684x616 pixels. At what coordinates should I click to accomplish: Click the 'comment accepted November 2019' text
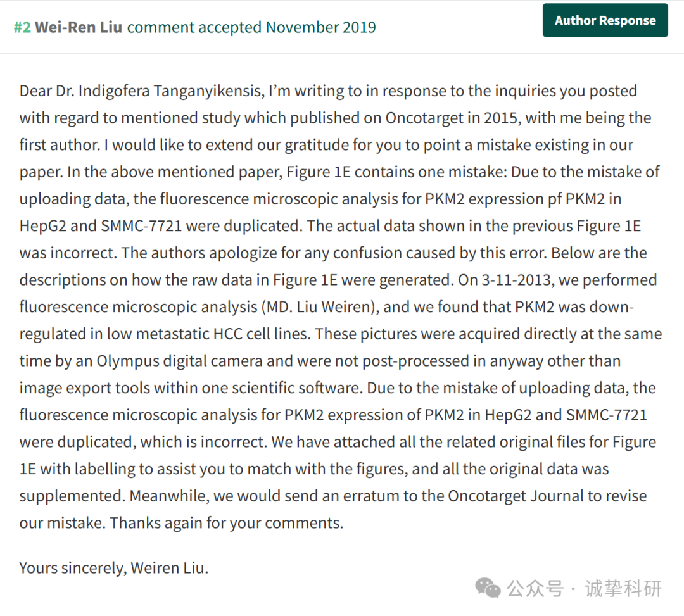tap(251, 27)
